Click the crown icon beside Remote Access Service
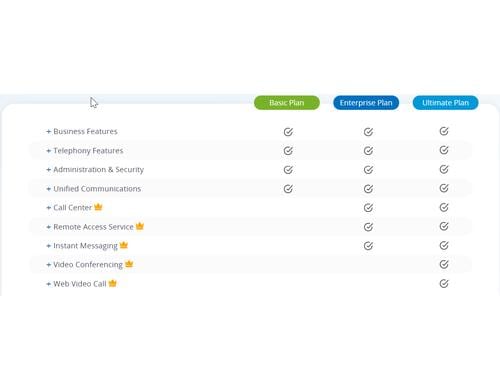The image size is (500, 390). 140,226
